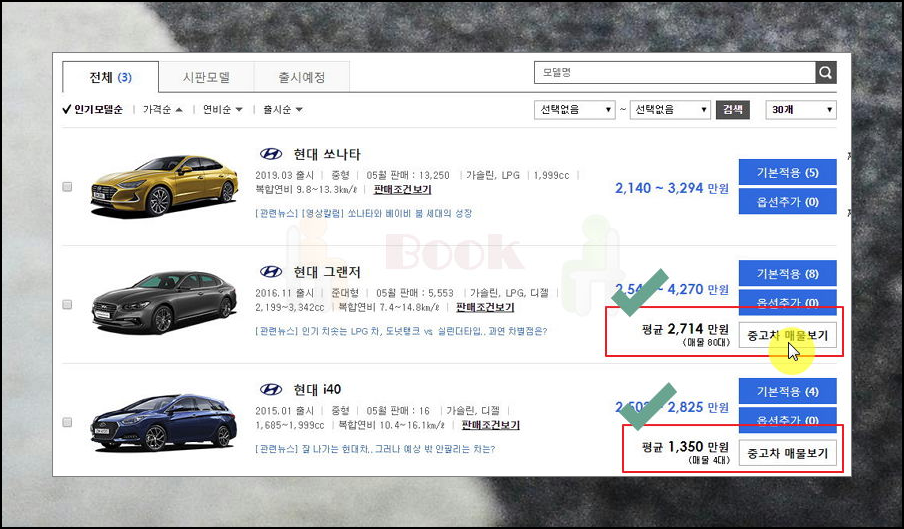Open 판매조건보기 link for 쏘나타
The width and height of the screenshot is (904, 529).
coord(402,189)
